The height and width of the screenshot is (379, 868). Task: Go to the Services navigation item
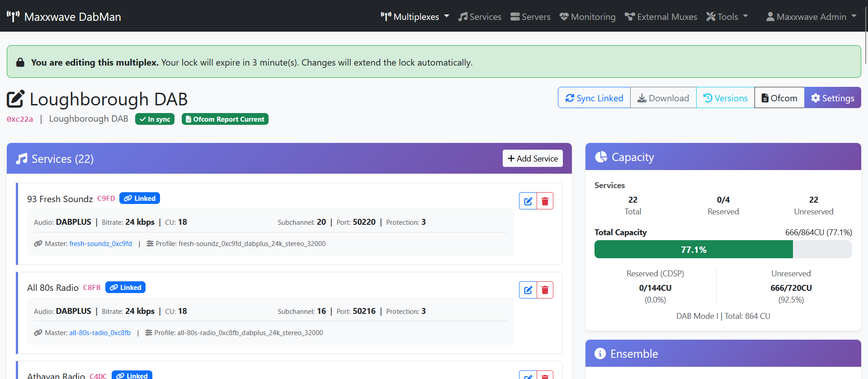[480, 17]
